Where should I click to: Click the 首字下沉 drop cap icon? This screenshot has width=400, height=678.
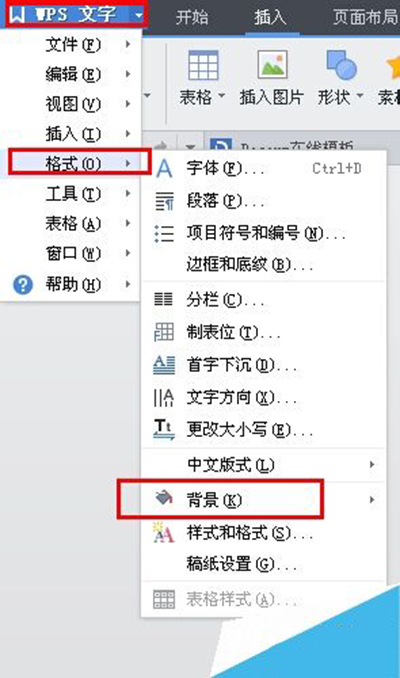tap(164, 365)
